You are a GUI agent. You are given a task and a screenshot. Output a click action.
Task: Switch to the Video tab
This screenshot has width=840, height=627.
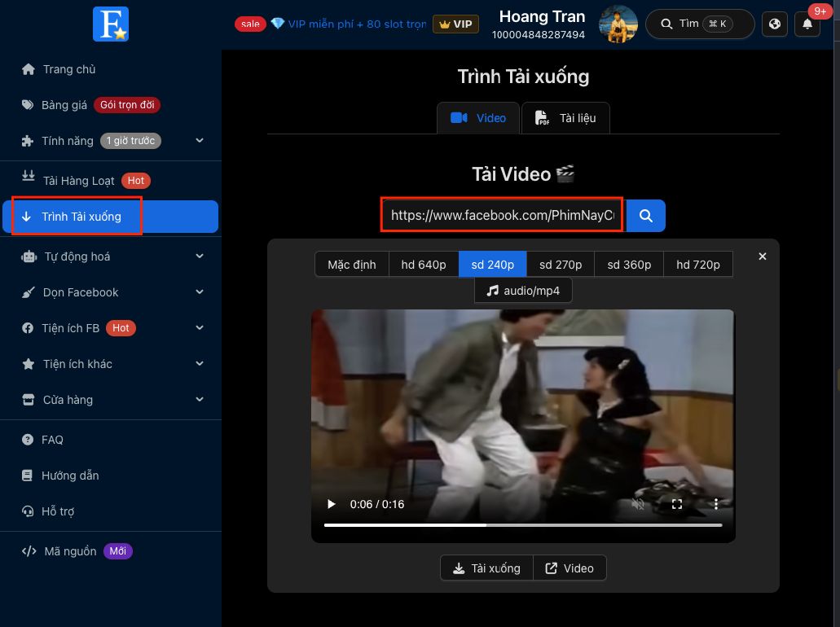pos(478,118)
